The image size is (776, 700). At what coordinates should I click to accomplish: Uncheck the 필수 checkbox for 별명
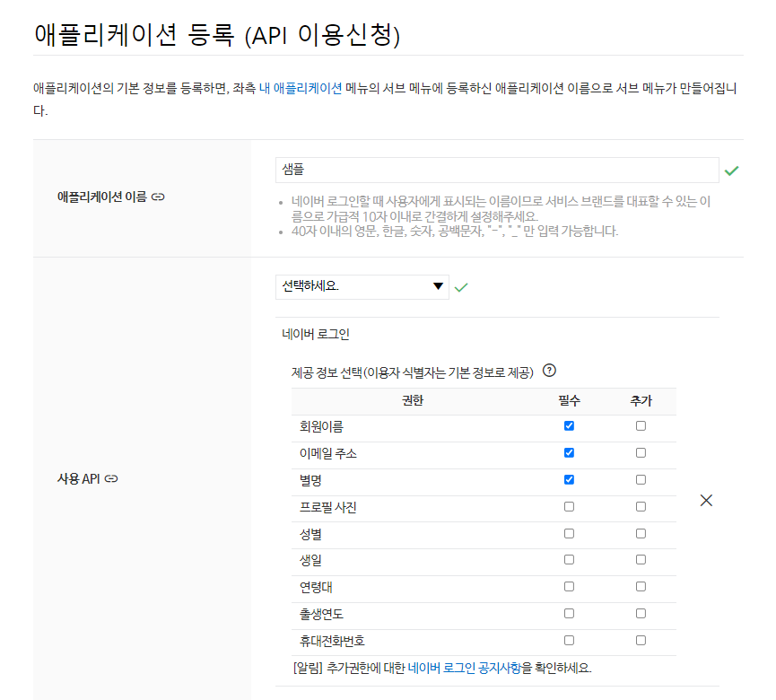point(569,479)
